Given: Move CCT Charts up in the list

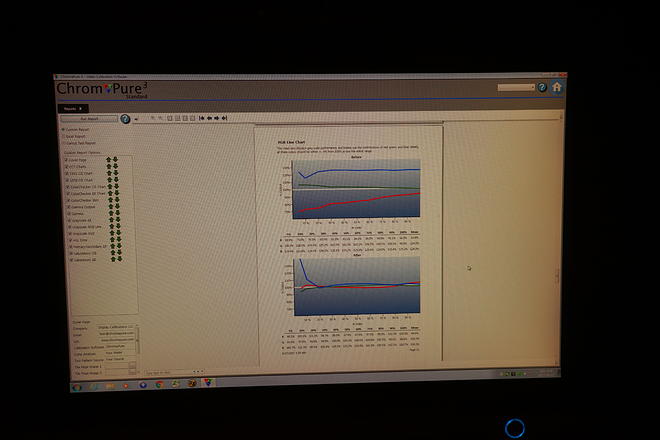Looking at the screenshot, I should [x=109, y=167].
